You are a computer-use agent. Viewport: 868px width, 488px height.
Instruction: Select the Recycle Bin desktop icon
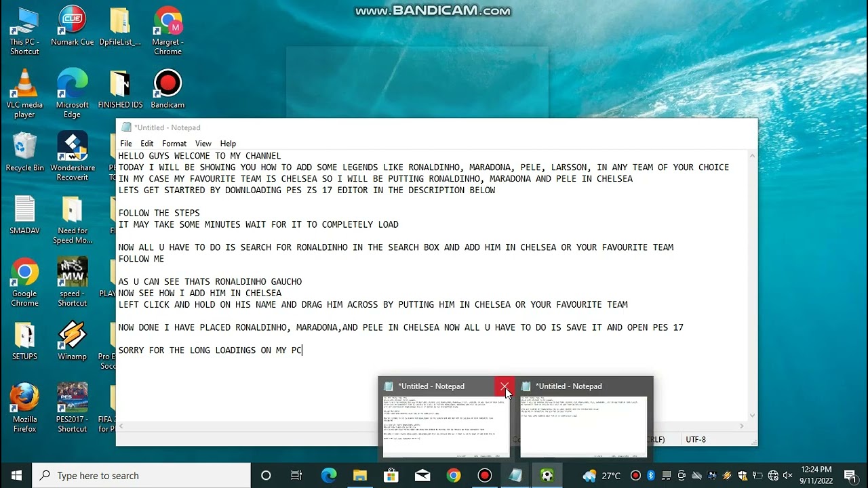click(x=24, y=152)
